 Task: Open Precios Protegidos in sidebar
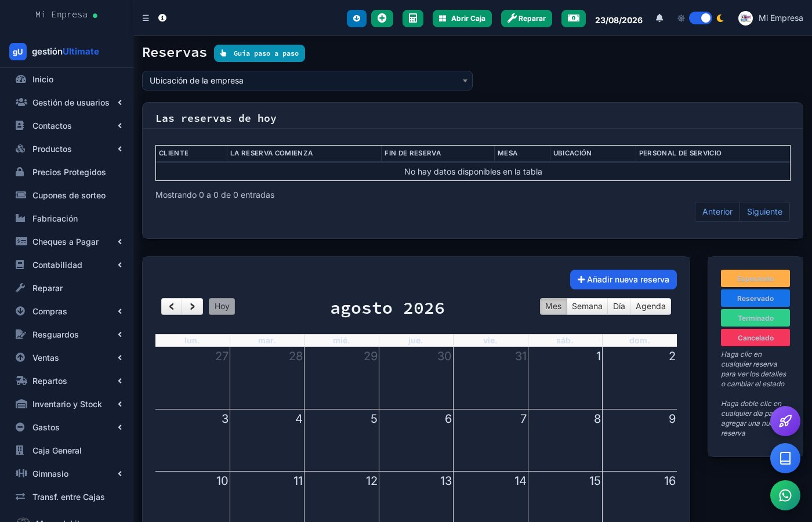point(67,172)
